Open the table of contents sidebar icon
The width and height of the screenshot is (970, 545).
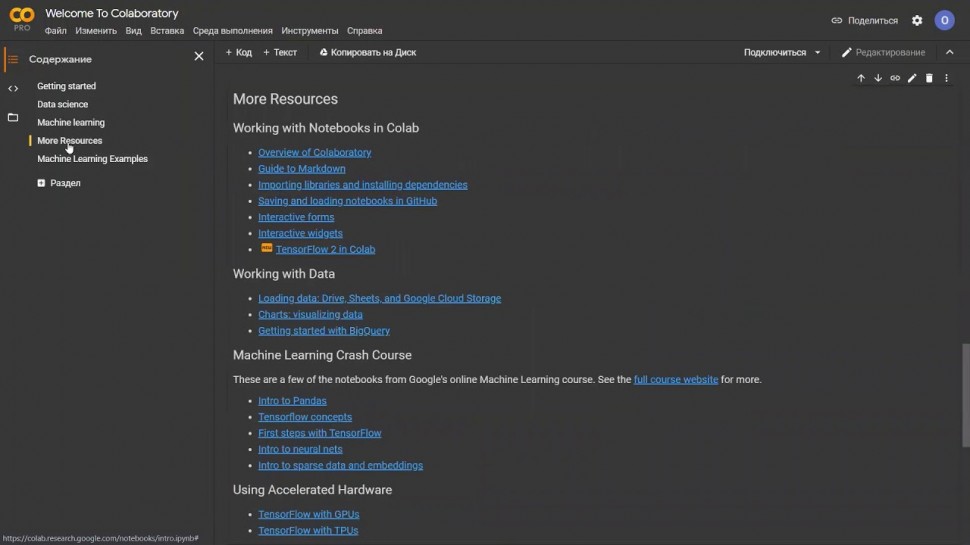click(12, 59)
